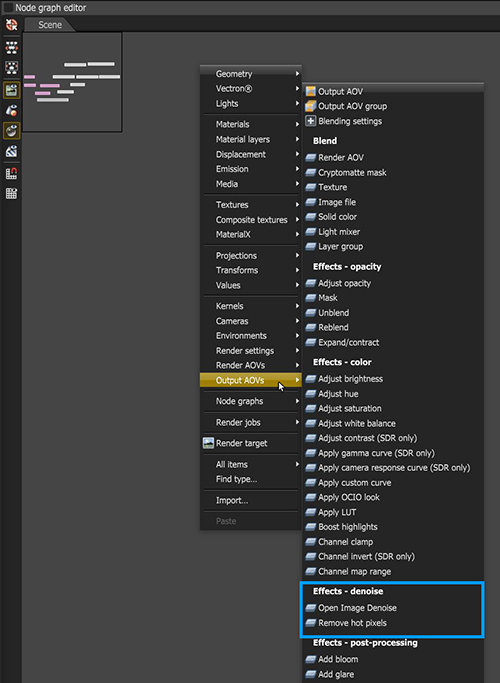500x683 pixels.
Task: Click the grid icon at bottom of left toolbar
Action: tap(11, 193)
